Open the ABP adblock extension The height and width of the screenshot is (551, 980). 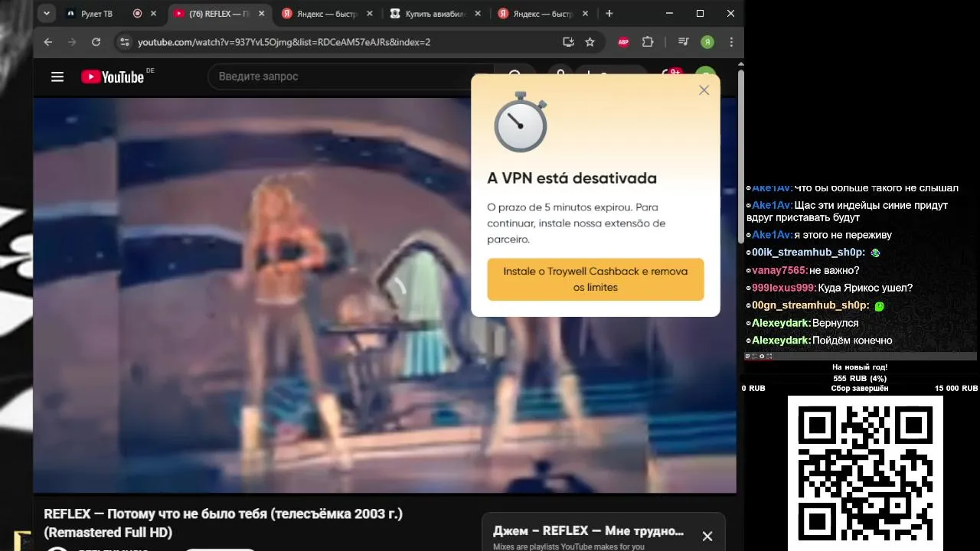(623, 42)
